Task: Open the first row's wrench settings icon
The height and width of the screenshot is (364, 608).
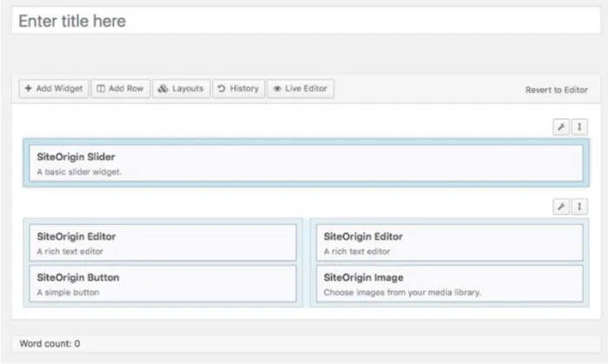Action: 561,128
